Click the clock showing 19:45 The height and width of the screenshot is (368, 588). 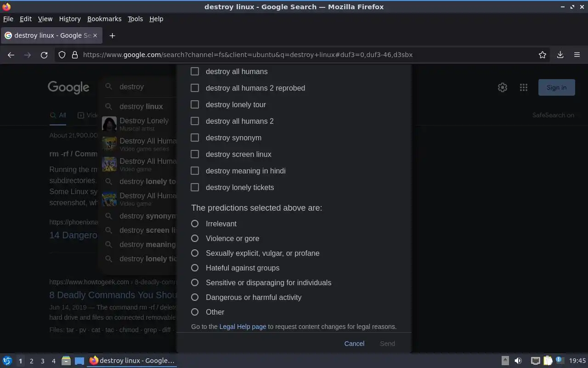(577, 361)
